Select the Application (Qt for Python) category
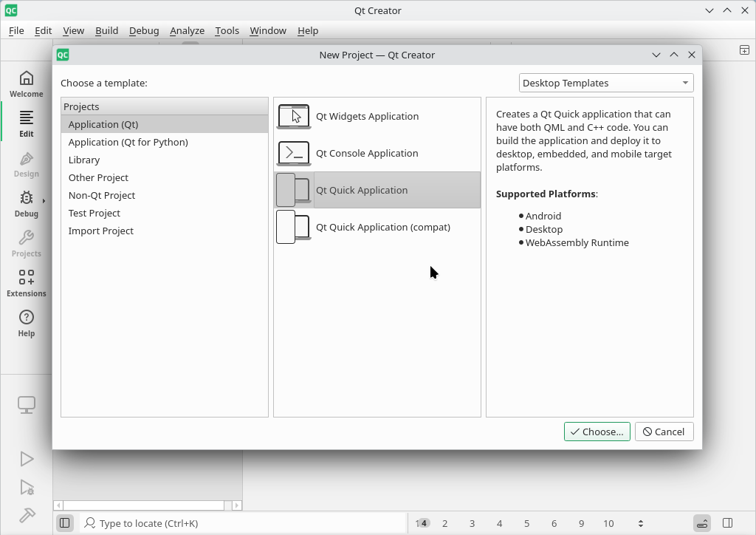Viewport: 756px width, 535px height. (165, 143)
